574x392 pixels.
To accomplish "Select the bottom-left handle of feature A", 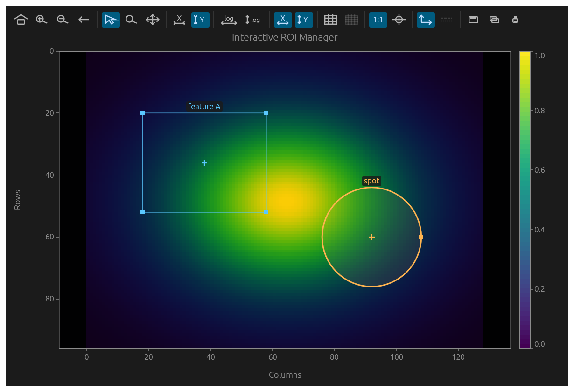I will coord(142,212).
